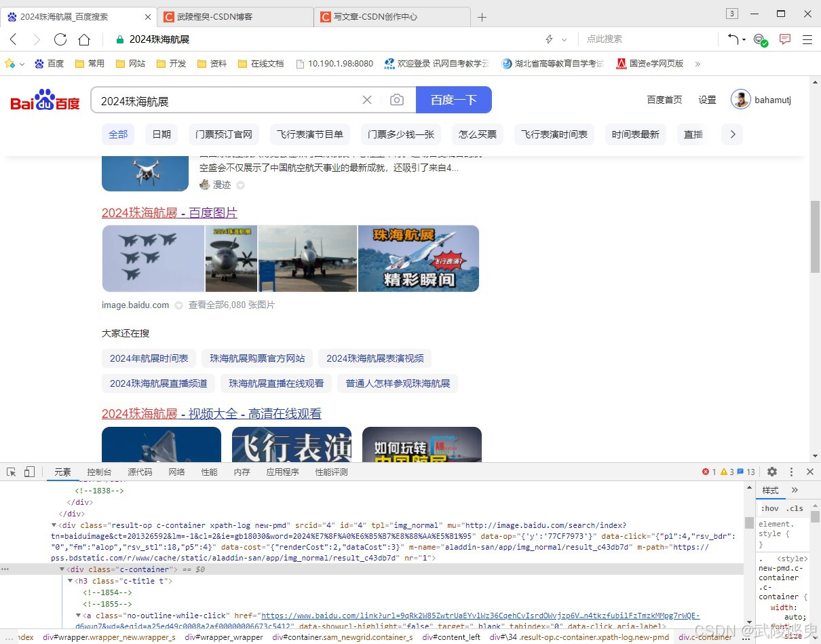
Task: Switch to the 武陵悭臾-CSDN博客 tab
Action: point(235,17)
